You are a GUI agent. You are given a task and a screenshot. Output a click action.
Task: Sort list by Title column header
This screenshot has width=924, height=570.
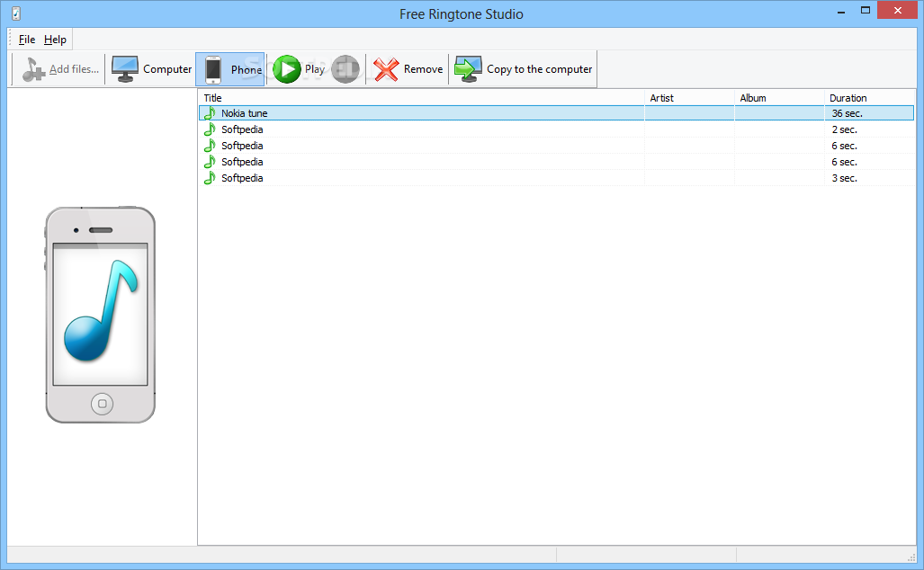(x=212, y=98)
